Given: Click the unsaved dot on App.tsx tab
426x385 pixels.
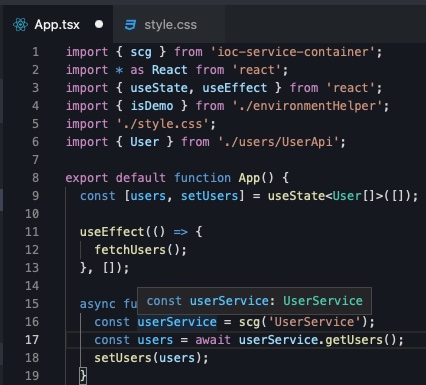Looking at the screenshot, I should click(x=99, y=24).
